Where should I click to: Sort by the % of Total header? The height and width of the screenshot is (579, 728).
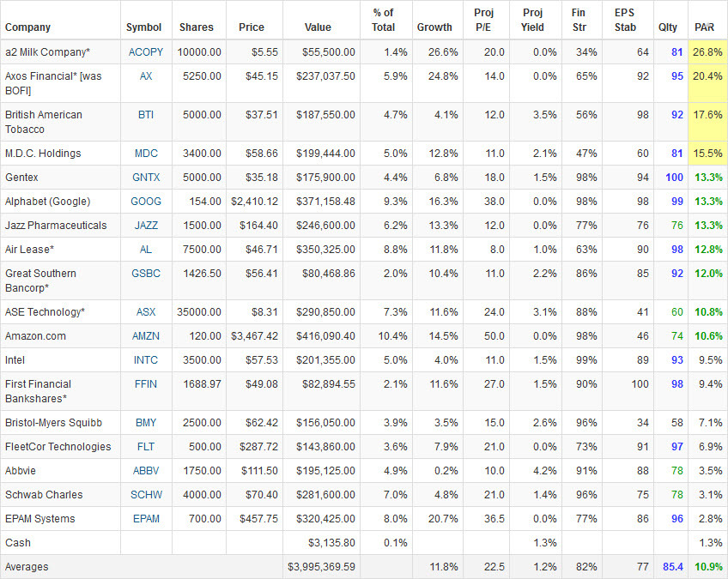coord(383,20)
